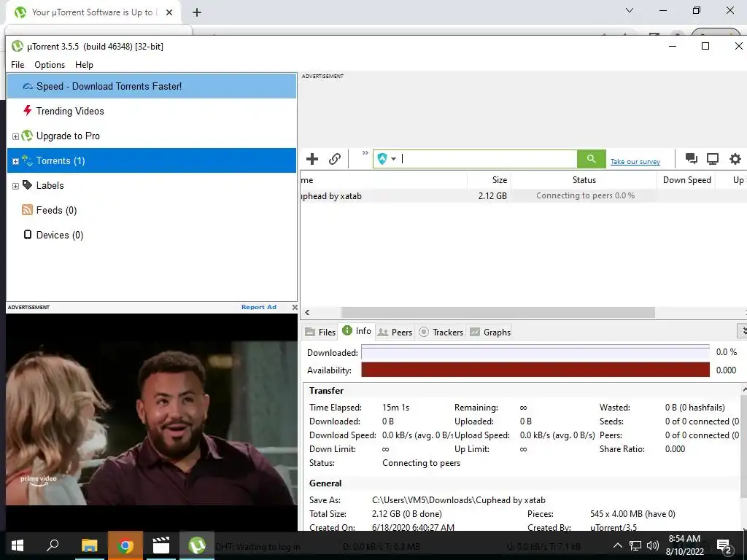Click the chat bubbles toolbar icon

point(692,158)
